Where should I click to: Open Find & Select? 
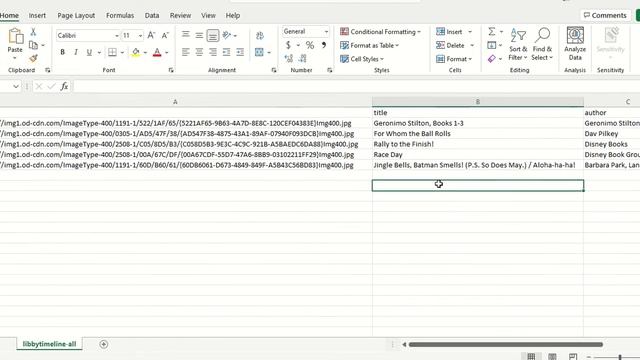[x=542, y=44]
